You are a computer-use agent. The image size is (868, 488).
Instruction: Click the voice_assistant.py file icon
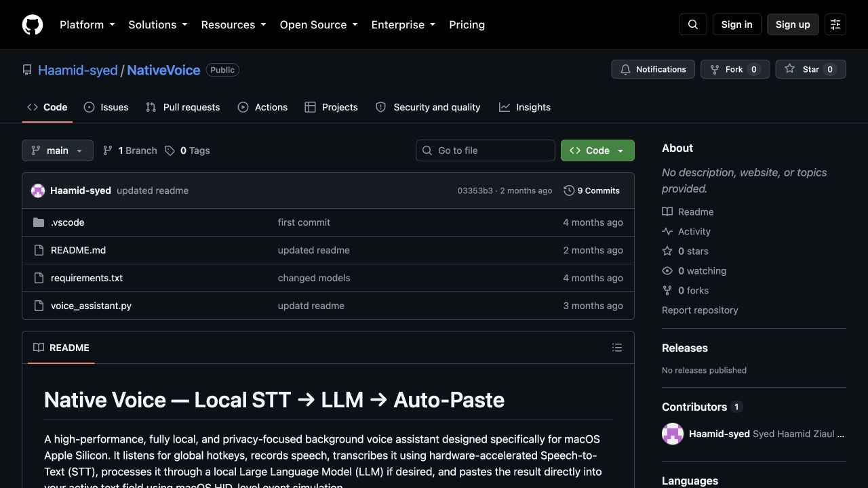pyautogui.click(x=39, y=306)
